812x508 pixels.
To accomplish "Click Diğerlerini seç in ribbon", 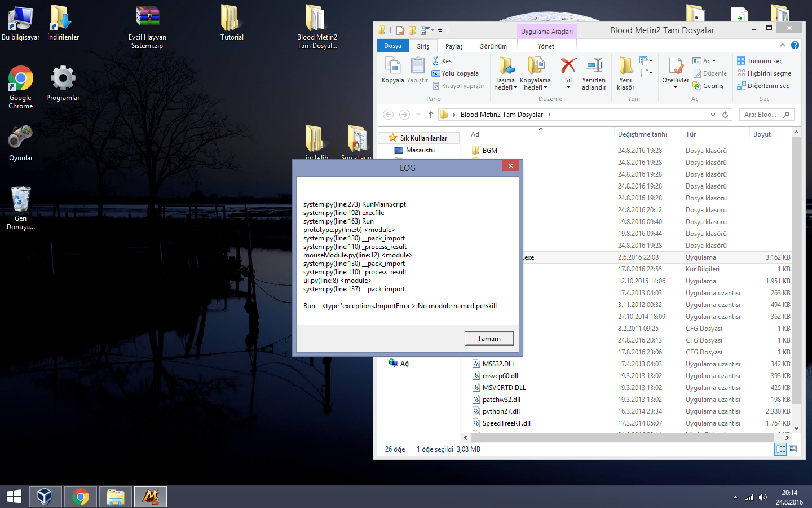I will [x=763, y=86].
